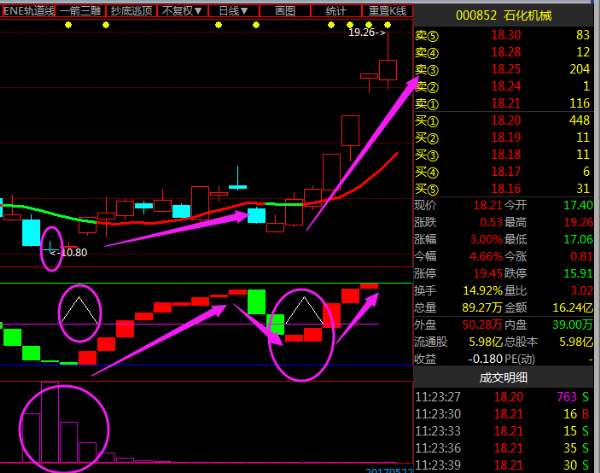This screenshot has height=473, width=600.
Task: Open the 日线 period dropdown
Action: pos(236,10)
